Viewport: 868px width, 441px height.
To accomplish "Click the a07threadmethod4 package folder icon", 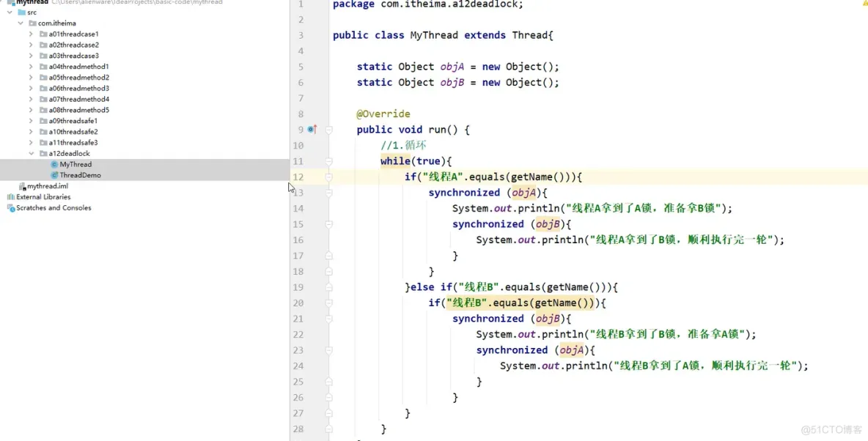I will (x=43, y=99).
